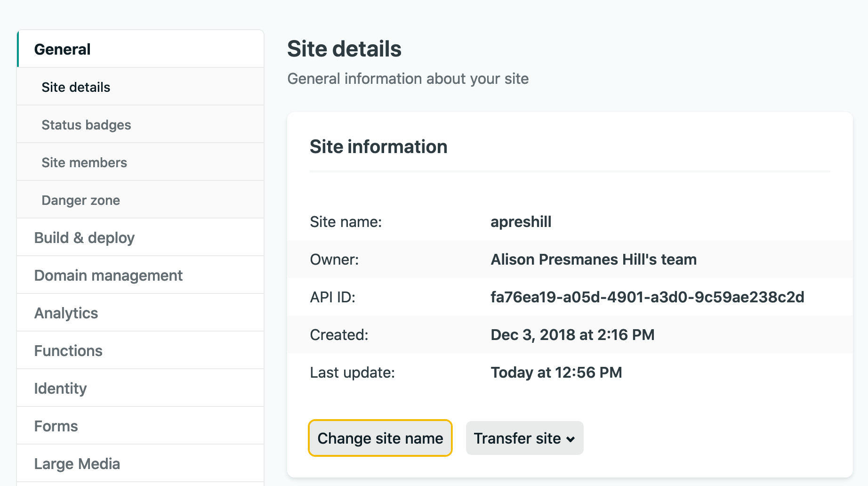Select Identity in the sidebar

140,388
